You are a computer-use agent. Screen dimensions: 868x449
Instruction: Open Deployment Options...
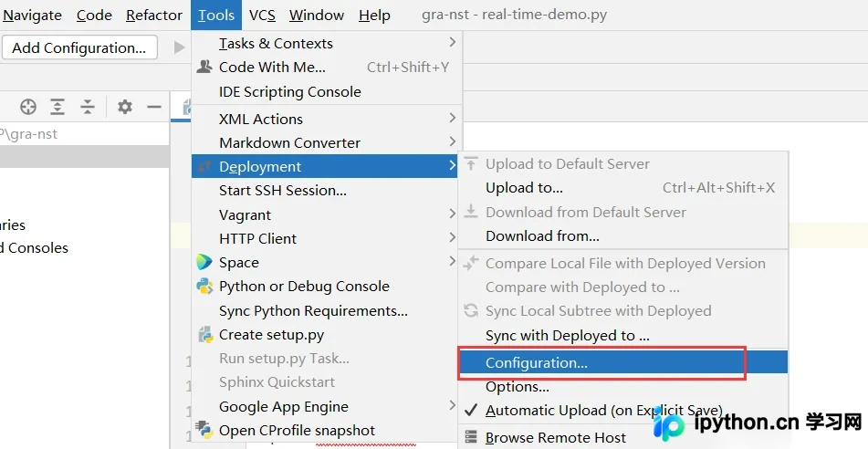coord(622,386)
